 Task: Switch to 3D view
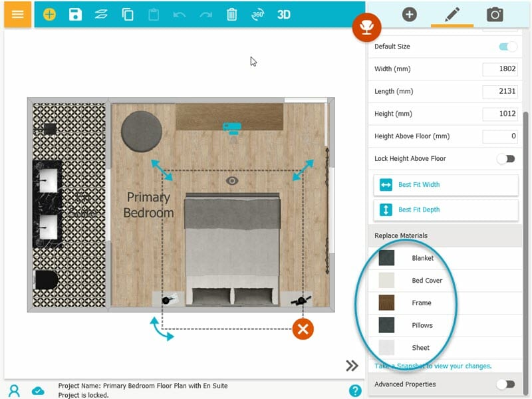click(285, 14)
